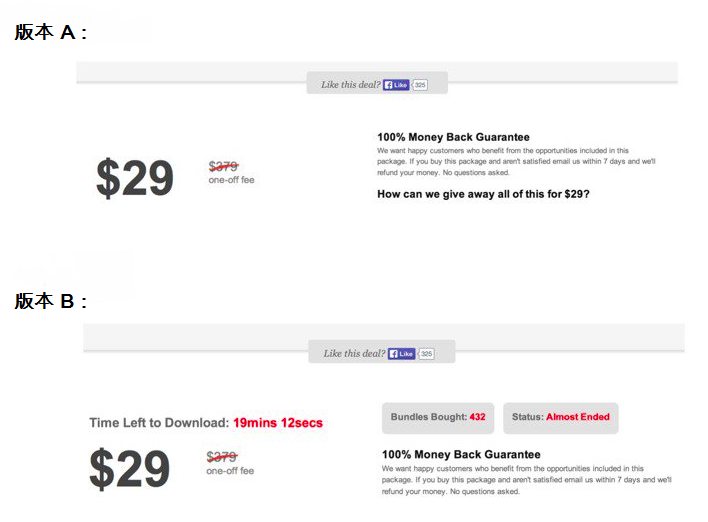Image resolution: width=708 pixels, height=522 pixels.
Task: Click the large $29 price in version A
Action: pyautogui.click(x=135, y=179)
